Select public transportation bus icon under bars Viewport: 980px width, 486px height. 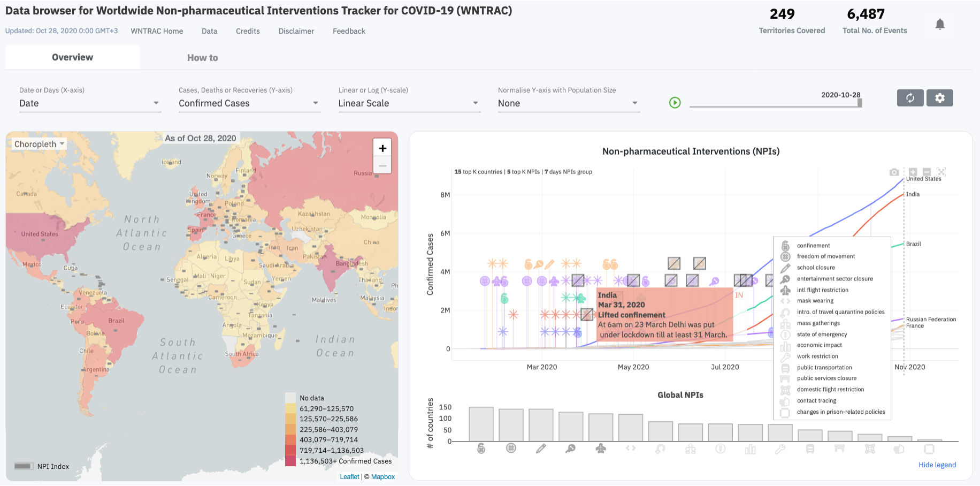coord(810,449)
